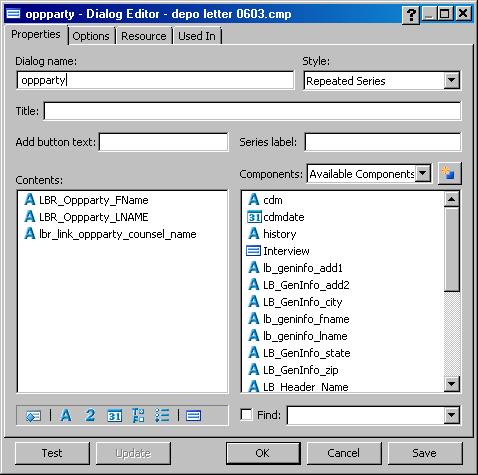The width and height of the screenshot is (478, 475).
Task: Select icon of LBR_Oppparty_LNAME in Contents
Action: [30, 217]
